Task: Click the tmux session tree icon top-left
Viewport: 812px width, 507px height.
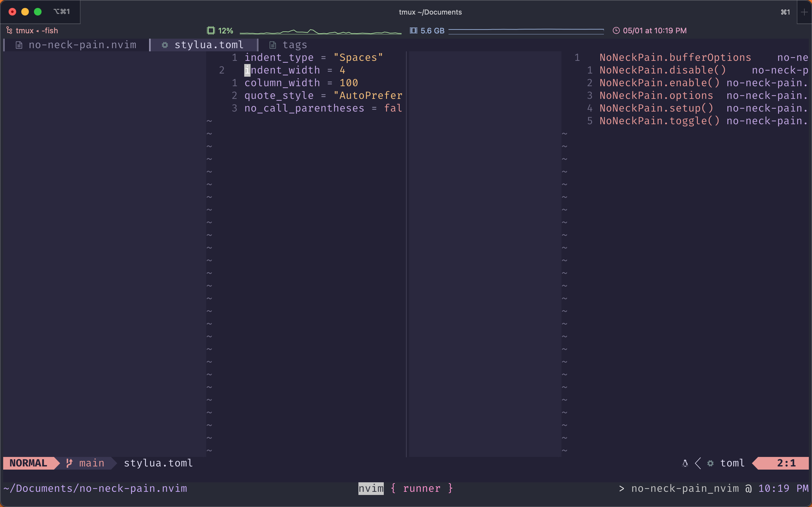Action: tap(9, 30)
